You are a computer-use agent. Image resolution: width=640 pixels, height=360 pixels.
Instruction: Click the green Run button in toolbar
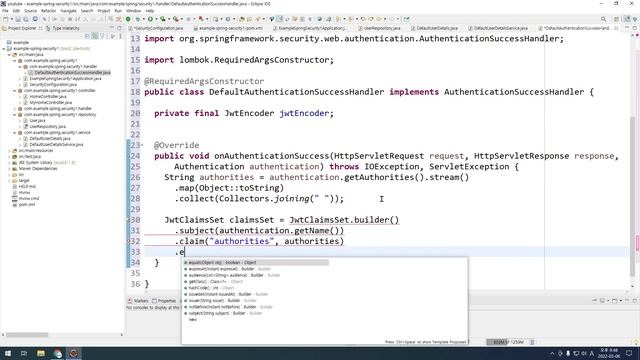[150, 19]
